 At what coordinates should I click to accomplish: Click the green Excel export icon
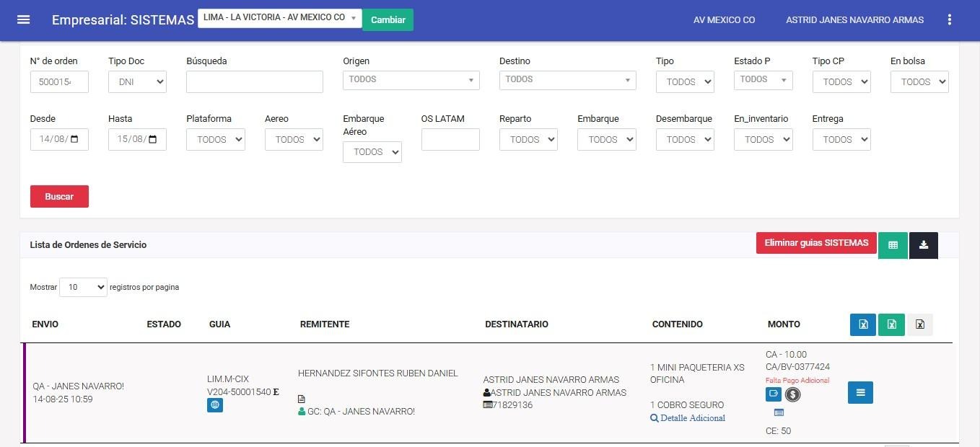891,324
